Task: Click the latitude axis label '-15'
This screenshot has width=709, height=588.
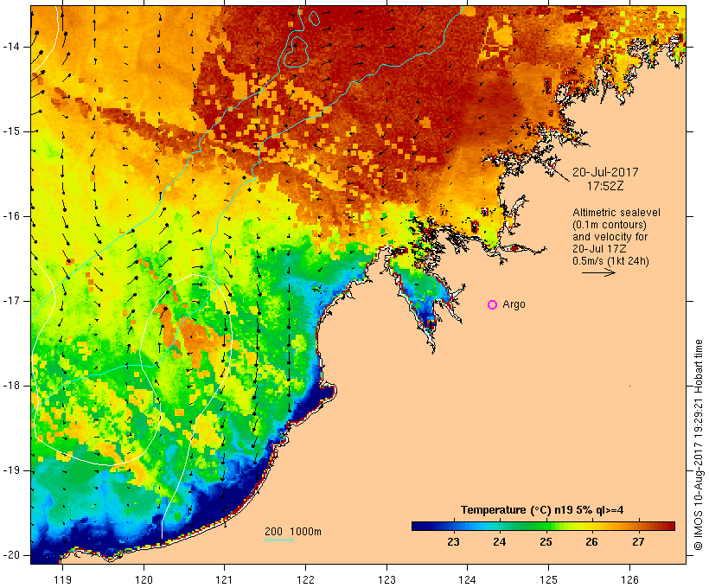Action: [11, 131]
